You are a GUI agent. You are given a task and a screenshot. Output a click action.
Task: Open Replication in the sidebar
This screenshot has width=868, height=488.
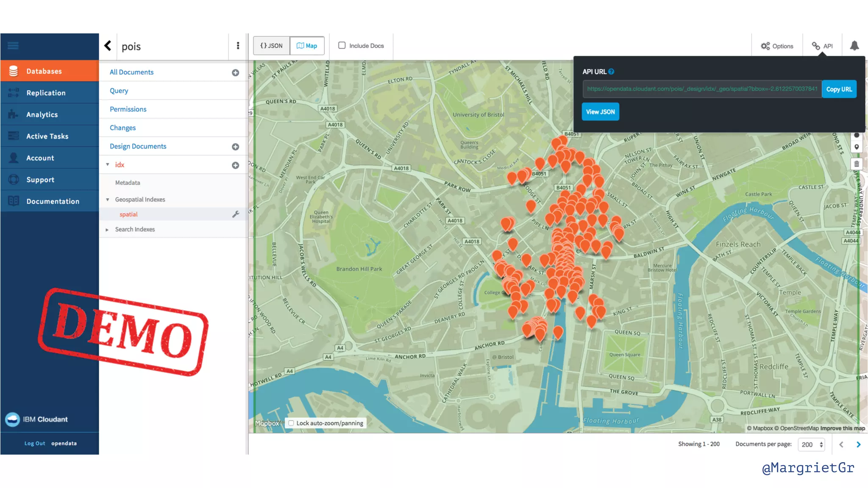46,93
